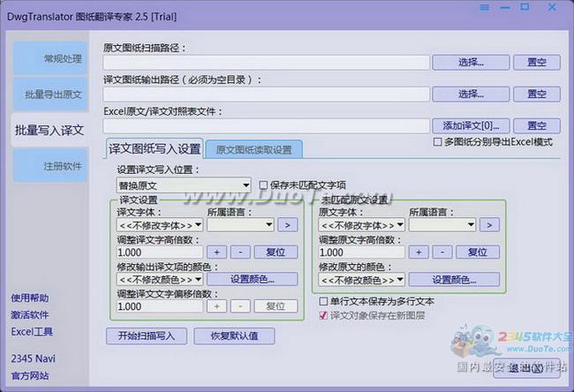This screenshot has width=574, height=392.
Task: Open unmatched source 所属语言 dropdown
Action: tap(442, 225)
